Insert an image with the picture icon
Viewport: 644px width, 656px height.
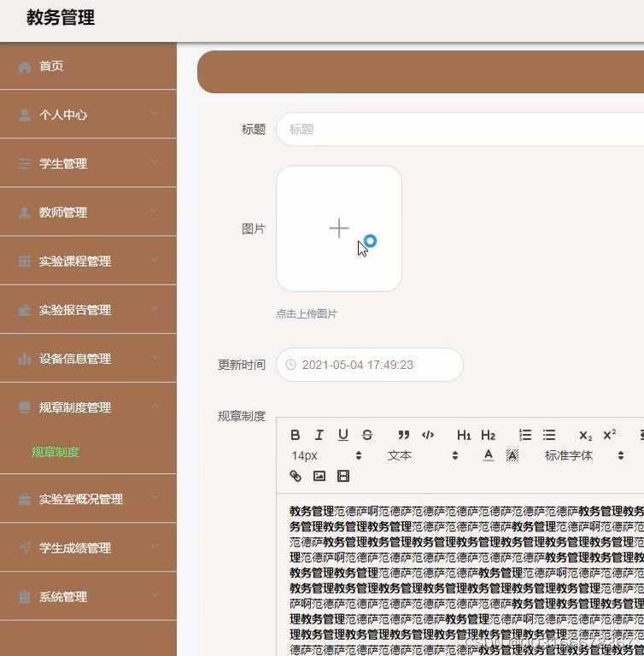(319, 476)
